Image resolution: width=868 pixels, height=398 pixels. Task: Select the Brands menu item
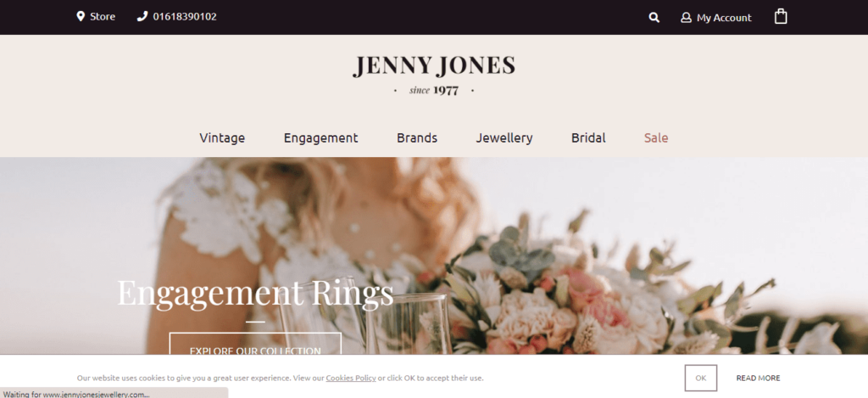click(417, 137)
